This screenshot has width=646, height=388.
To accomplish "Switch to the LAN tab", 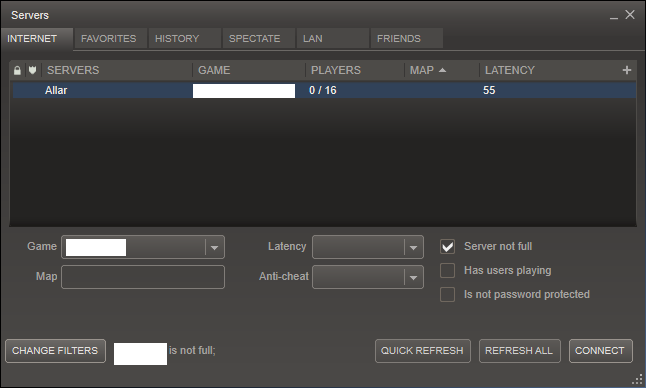I will pyautogui.click(x=332, y=39).
